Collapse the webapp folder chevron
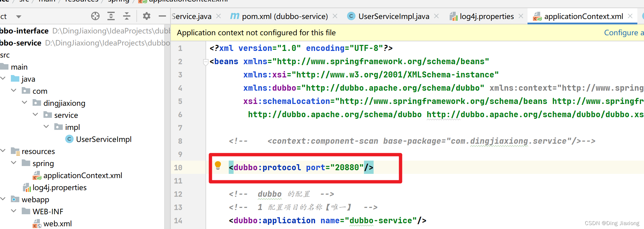The height and width of the screenshot is (229, 644). tap(3, 199)
